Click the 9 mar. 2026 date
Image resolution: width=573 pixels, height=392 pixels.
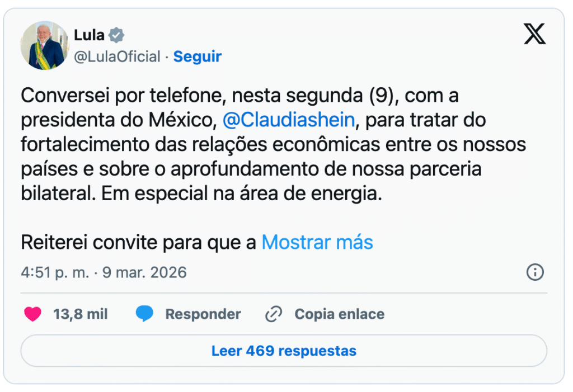(x=144, y=272)
